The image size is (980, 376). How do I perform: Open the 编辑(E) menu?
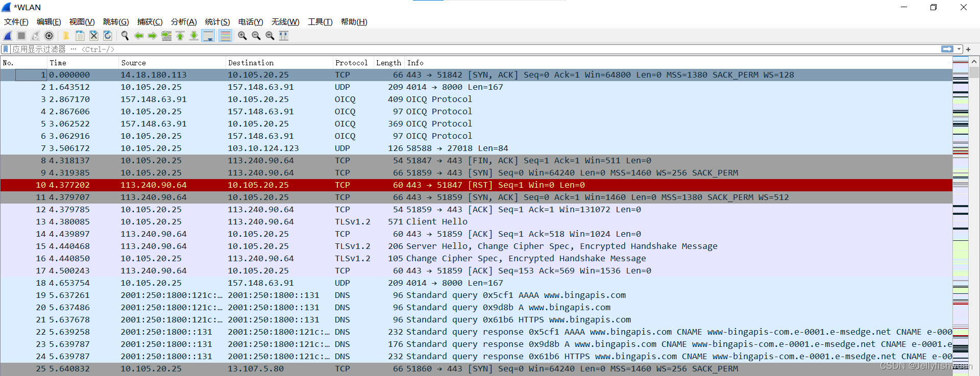(x=48, y=21)
